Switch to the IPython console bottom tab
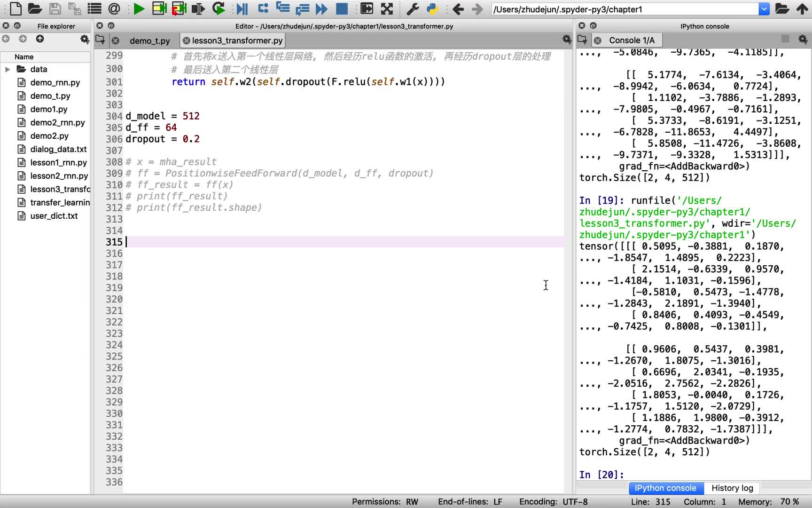The height and width of the screenshot is (508, 812). point(665,488)
